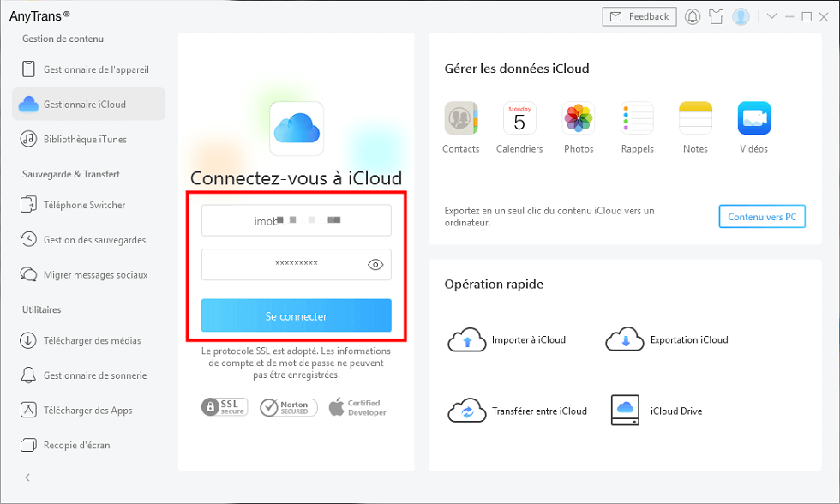
Task: Open the user account avatar
Action: [x=741, y=16]
